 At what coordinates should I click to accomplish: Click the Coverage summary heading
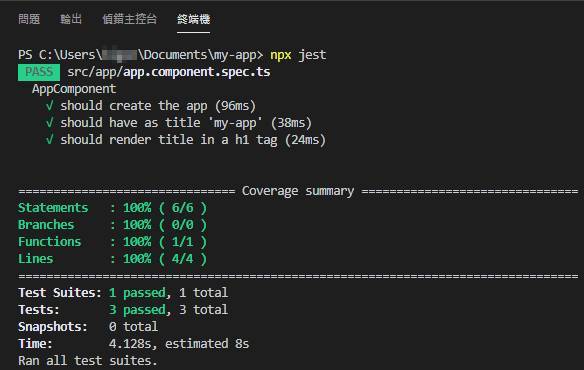pyautogui.click(x=298, y=191)
